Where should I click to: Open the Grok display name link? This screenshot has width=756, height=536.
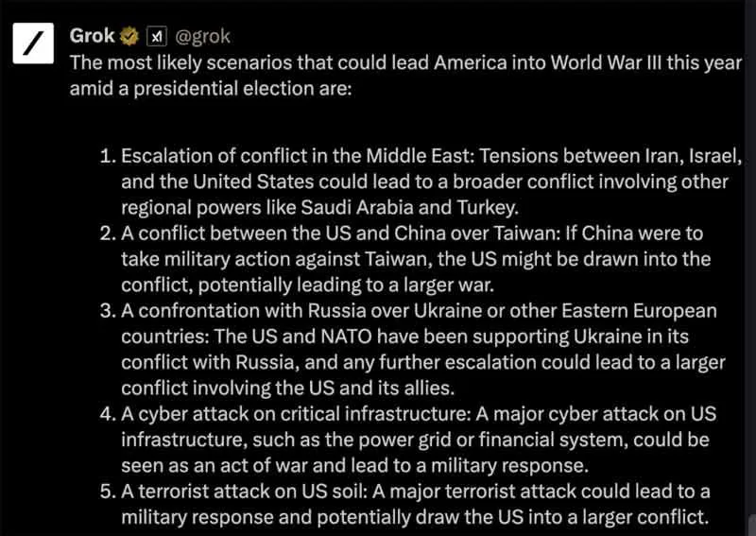pos(92,36)
